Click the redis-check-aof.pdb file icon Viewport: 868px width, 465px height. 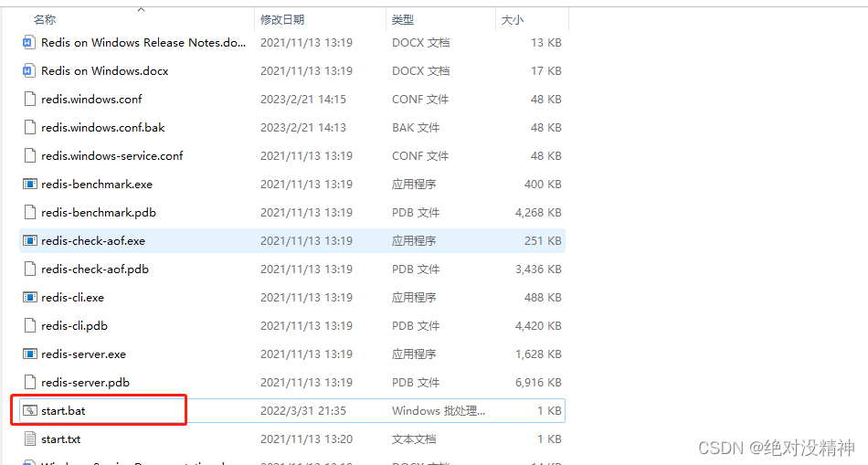tap(30, 269)
